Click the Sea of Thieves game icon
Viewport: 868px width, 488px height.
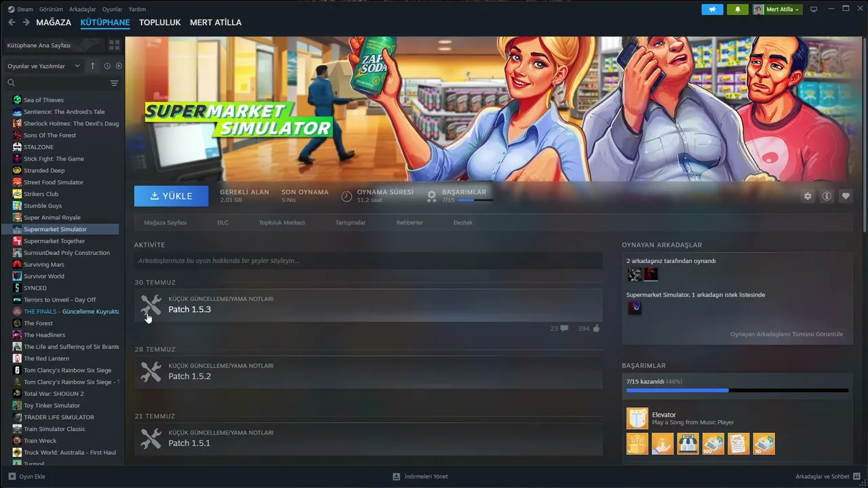click(18, 100)
